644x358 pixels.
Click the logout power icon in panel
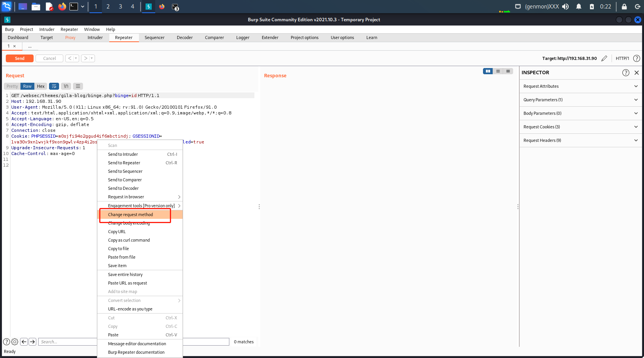coord(637,7)
